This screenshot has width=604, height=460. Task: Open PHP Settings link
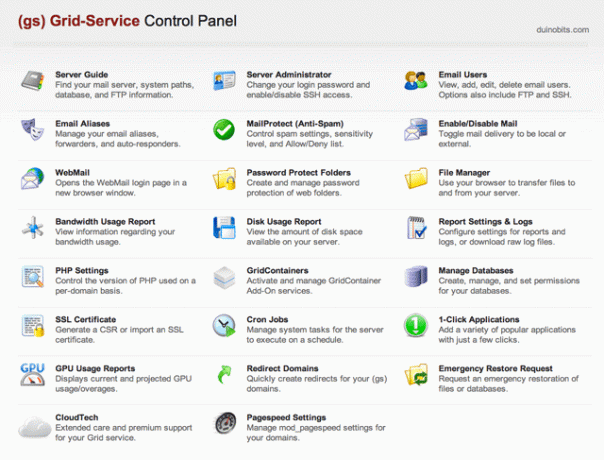pyautogui.click(x=82, y=270)
